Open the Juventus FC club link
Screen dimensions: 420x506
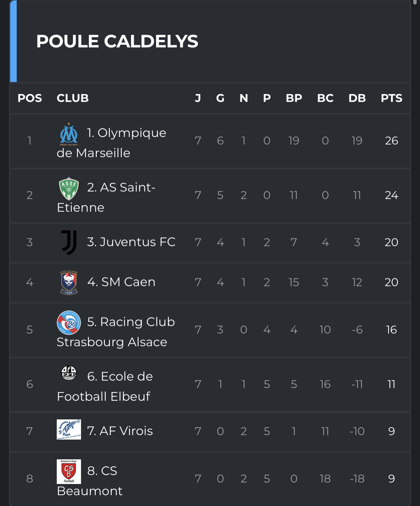click(131, 242)
